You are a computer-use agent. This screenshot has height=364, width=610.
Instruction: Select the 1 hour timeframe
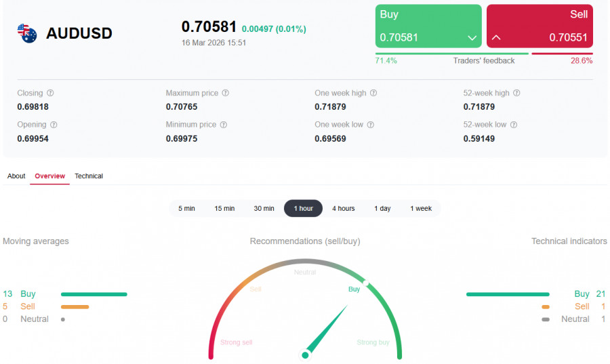pyautogui.click(x=304, y=209)
